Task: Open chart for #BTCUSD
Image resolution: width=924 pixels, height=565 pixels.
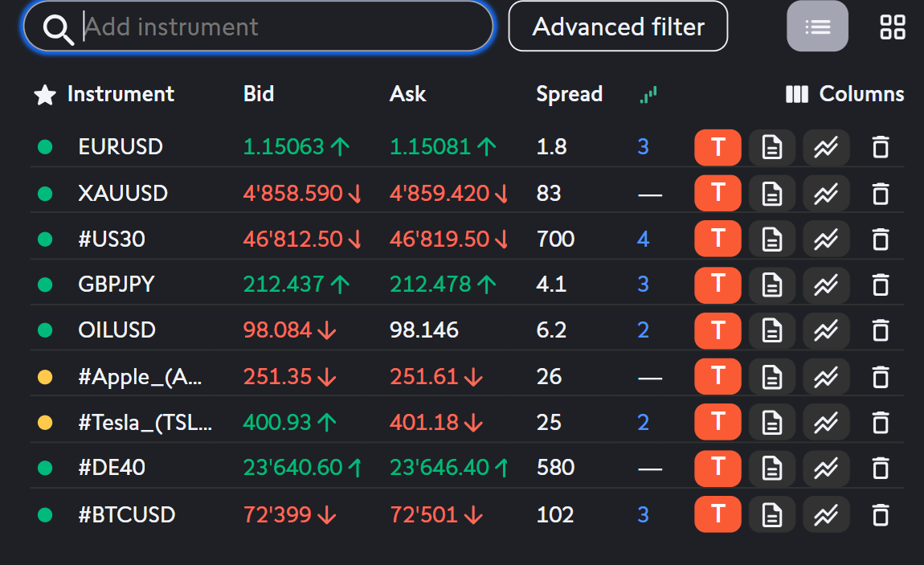Action: click(826, 514)
